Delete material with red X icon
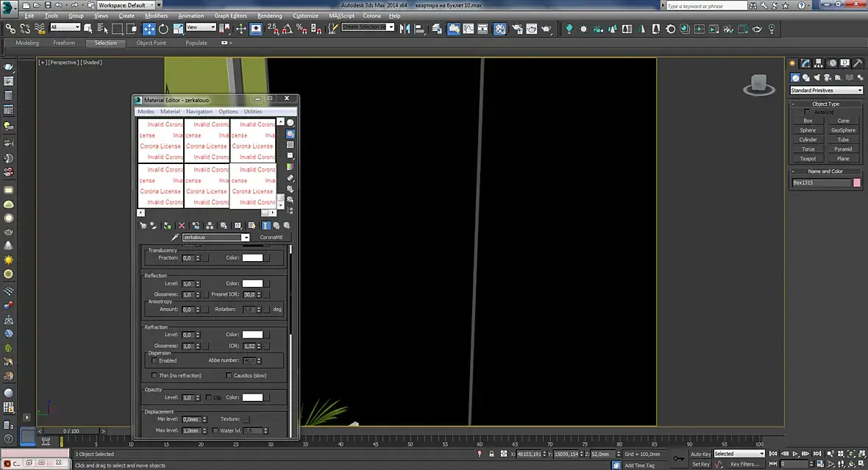The height and width of the screenshot is (470, 868). [x=182, y=226]
